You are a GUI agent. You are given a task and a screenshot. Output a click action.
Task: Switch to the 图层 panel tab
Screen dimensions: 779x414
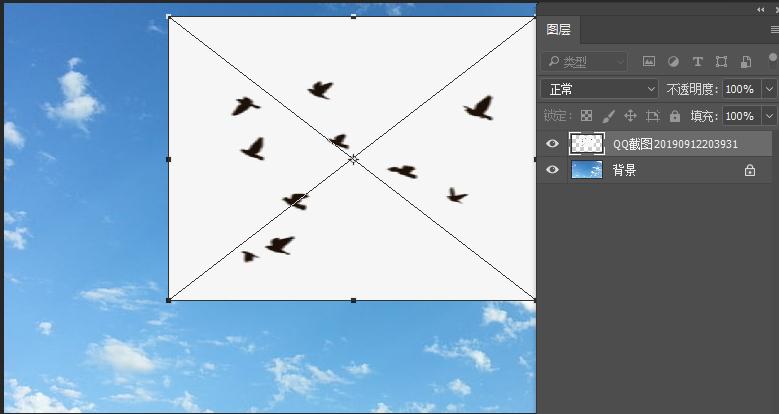(558, 30)
